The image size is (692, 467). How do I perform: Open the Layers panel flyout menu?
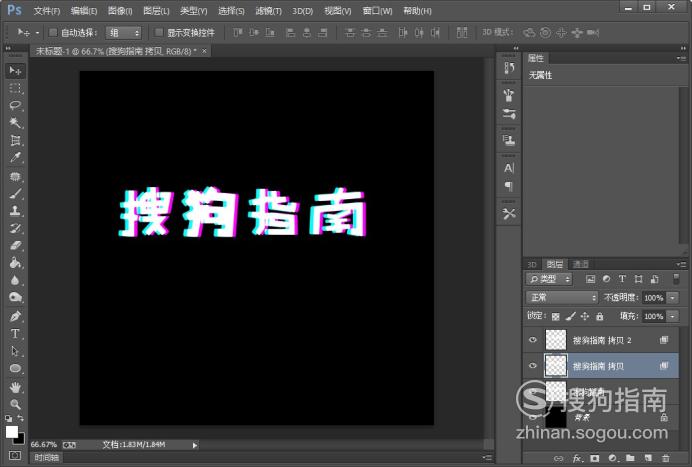click(681, 264)
